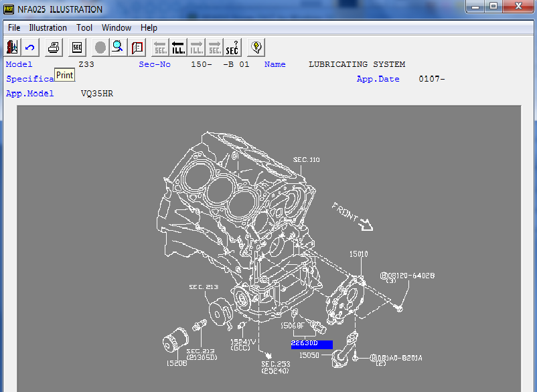The width and height of the screenshot is (537, 392).
Task: Click the exit door icon in toolbar
Action: pos(12,47)
